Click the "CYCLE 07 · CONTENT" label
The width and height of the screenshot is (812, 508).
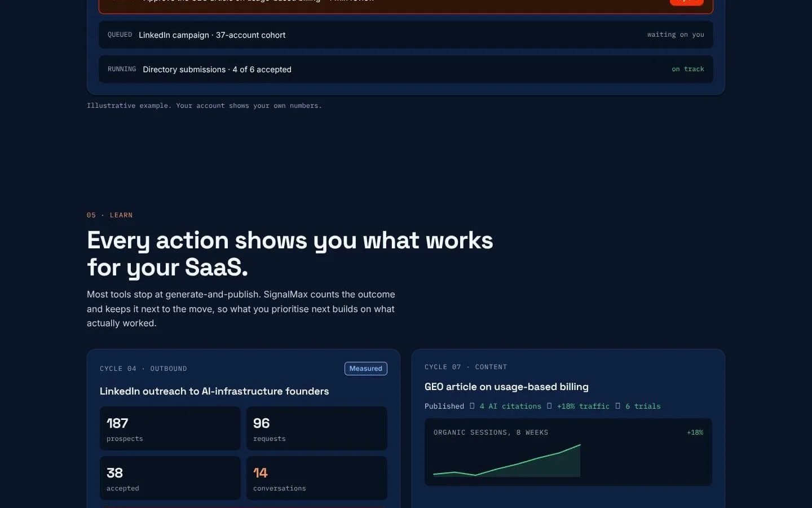pyautogui.click(x=466, y=367)
